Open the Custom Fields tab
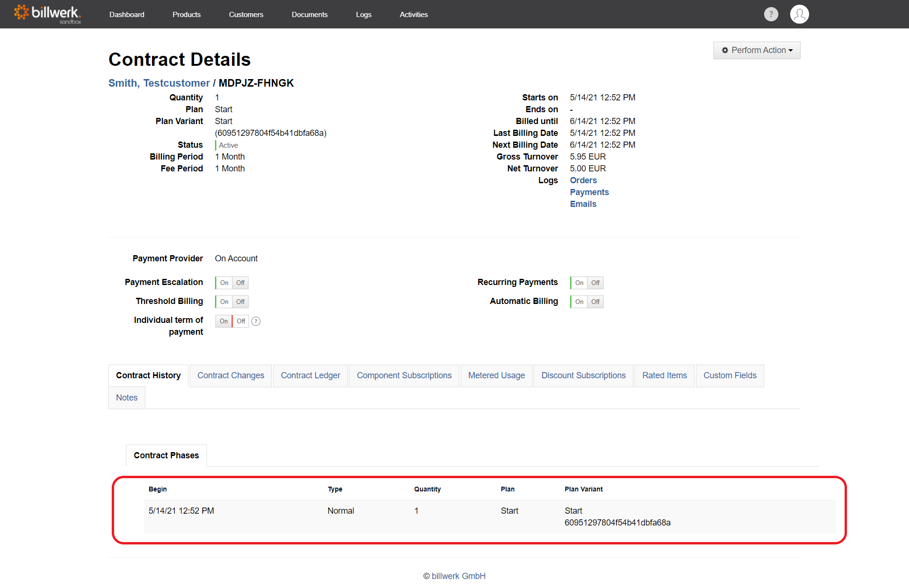This screenshot has width=909, height=588. (730, 375)
